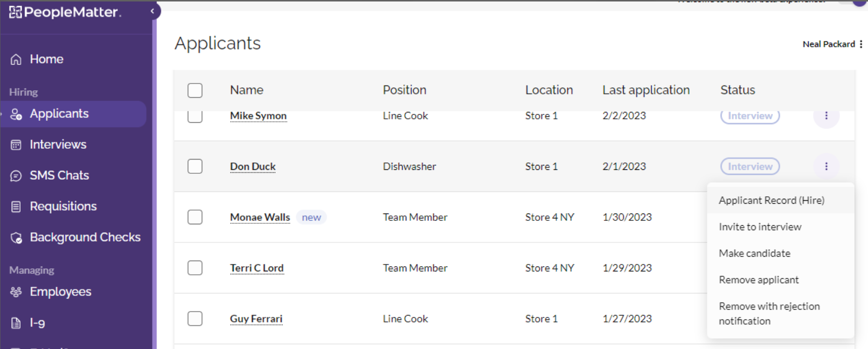Tick the checkbox for Don Duck
This screenshot has width=868, height=349.
pos(195,166)
